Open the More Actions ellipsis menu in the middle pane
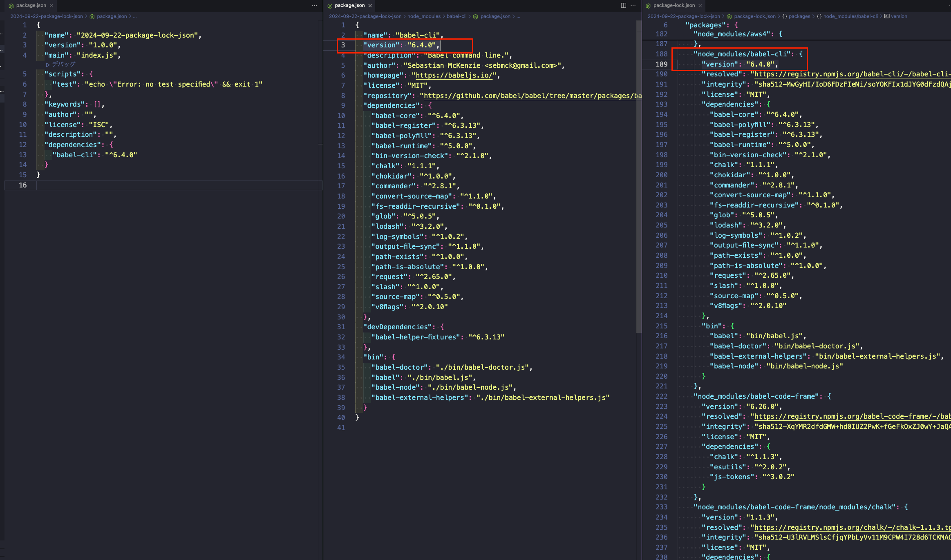 pyautogui.click(x=633, y=5)
